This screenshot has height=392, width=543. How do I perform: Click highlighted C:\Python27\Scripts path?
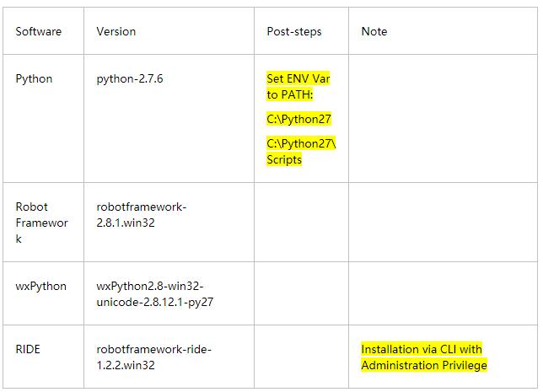click(x=301, y=152)
